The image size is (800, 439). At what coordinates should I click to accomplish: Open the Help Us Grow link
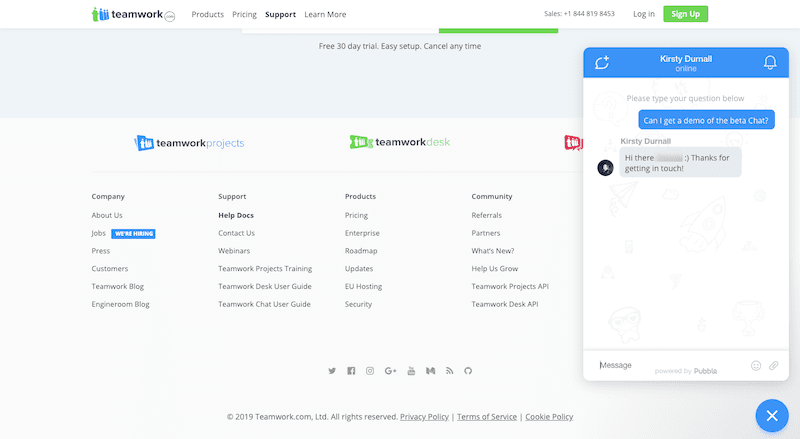tap(494, 269)
